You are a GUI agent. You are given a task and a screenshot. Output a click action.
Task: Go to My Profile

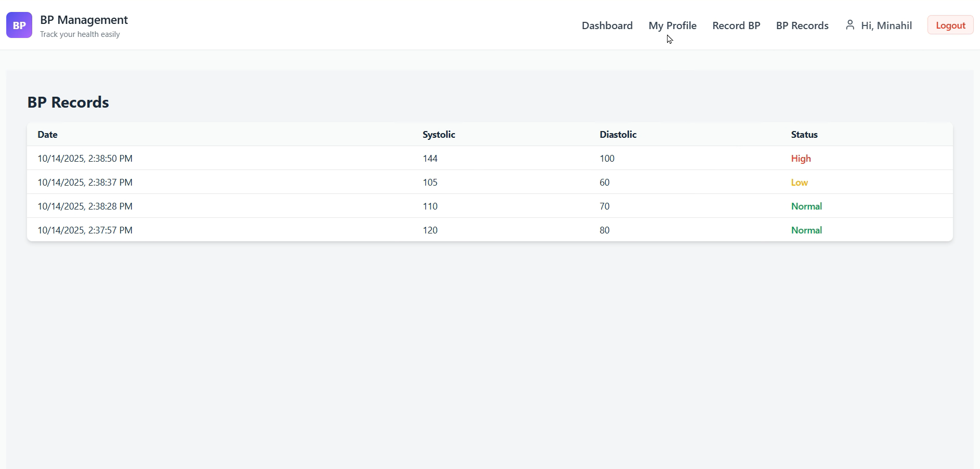click(x=672, y=25)
